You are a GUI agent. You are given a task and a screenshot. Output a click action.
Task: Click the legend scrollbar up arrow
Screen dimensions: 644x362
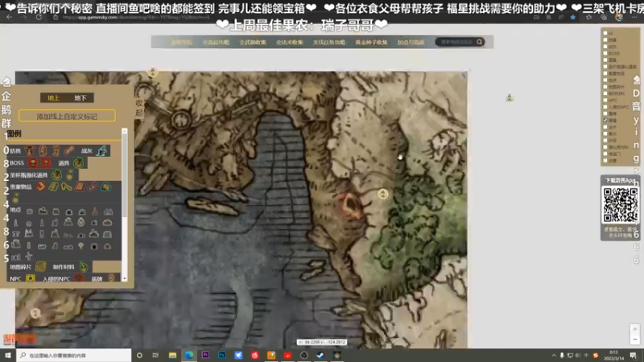[125, 131]
